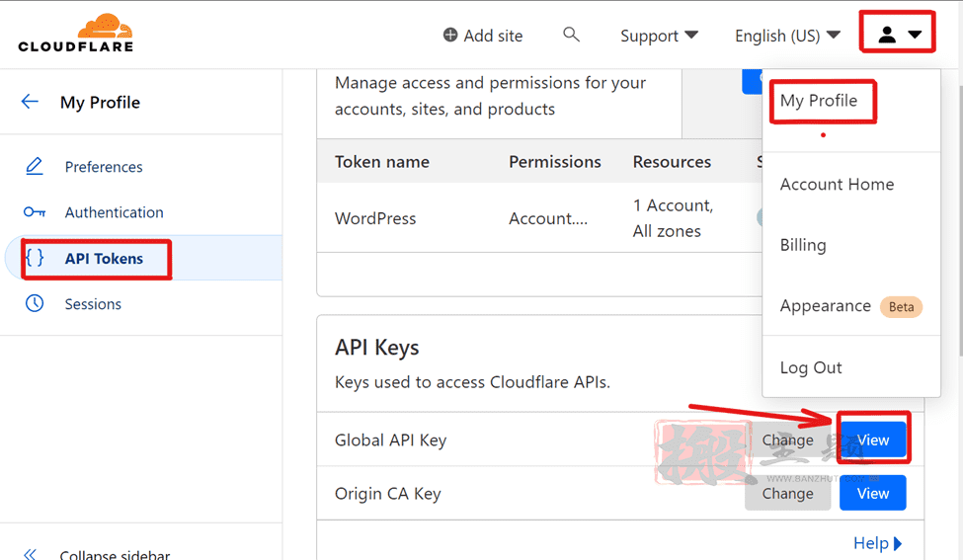
Task: Open the English (US) language dropdown
Action: (x=787, y=36)
